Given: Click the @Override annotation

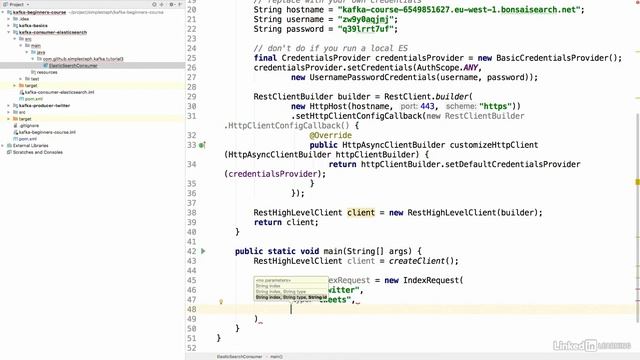Looking at the screenshot, I should pos(331,135).
